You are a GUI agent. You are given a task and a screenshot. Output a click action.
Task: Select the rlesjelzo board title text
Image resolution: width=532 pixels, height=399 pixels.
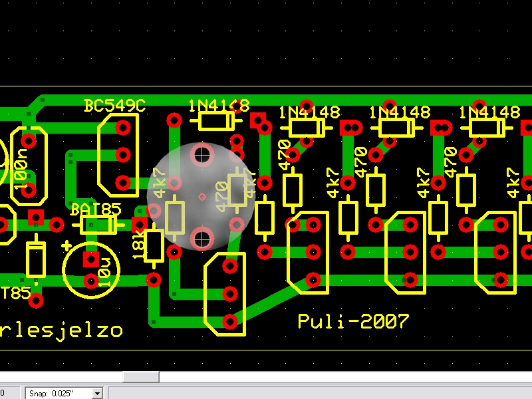tap(61, 331)
